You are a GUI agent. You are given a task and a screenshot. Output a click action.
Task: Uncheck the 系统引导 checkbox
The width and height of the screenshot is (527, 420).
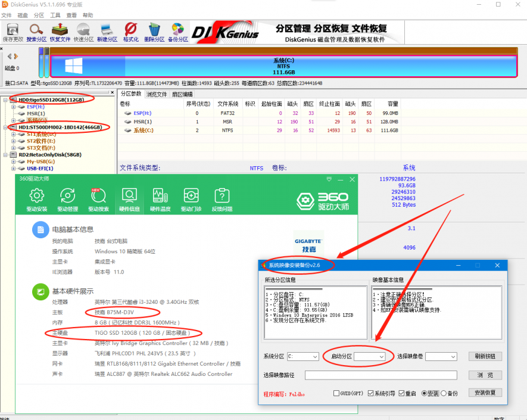click(371, 393)
